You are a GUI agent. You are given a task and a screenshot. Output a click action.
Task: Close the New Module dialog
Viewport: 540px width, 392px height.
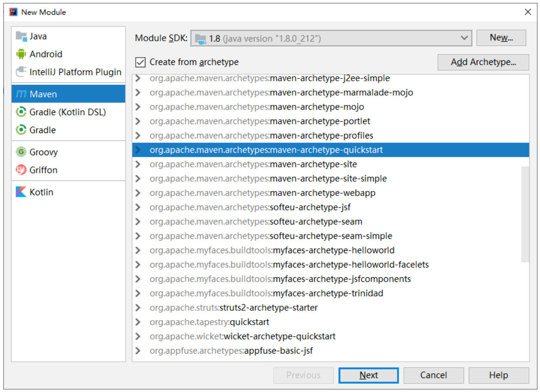click(528, 12)
